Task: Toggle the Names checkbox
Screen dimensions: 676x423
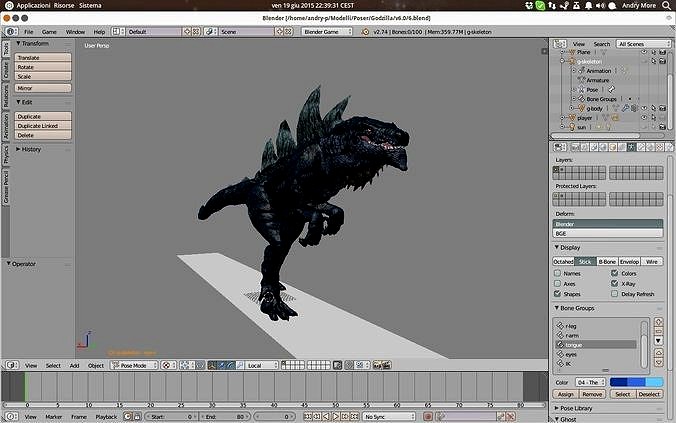Action: click(557, 273)
